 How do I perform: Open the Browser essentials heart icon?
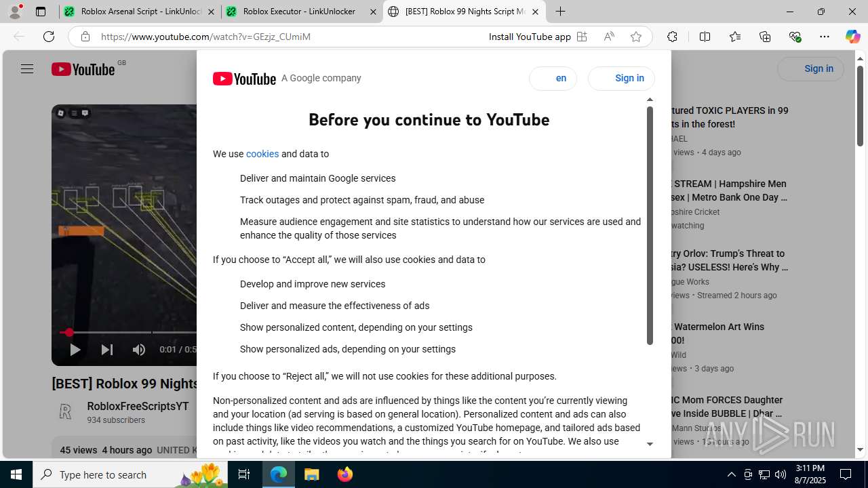[x=795, y=37]
